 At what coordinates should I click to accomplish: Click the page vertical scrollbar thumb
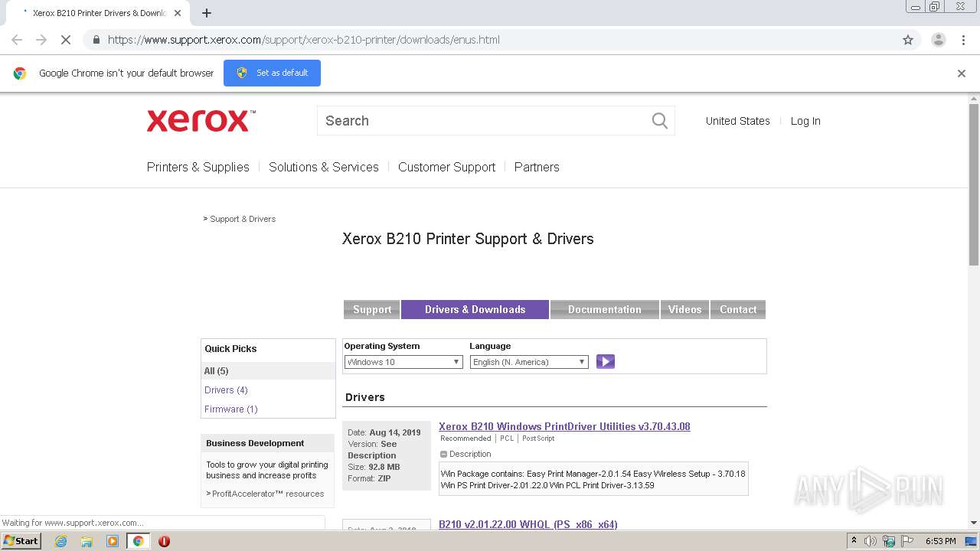click(x=974, y=184)
